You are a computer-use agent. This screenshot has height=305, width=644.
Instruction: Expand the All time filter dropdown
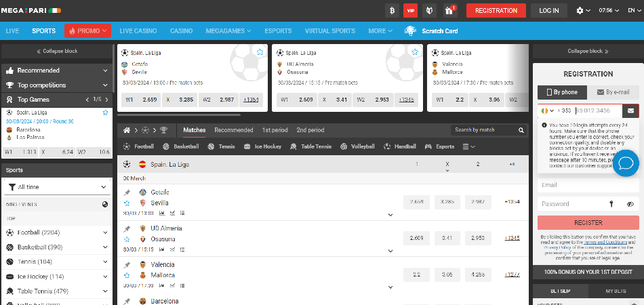coord(57,186)
